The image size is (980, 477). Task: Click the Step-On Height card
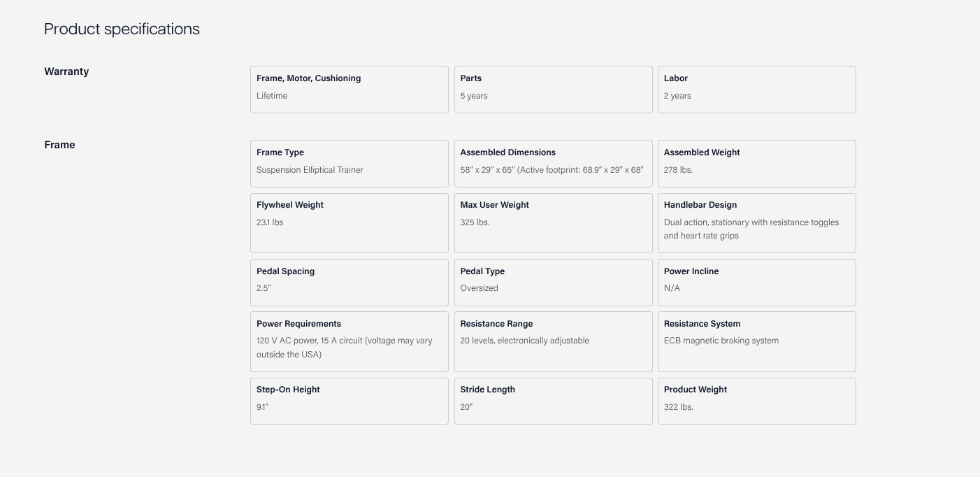[x=349, y=401]
